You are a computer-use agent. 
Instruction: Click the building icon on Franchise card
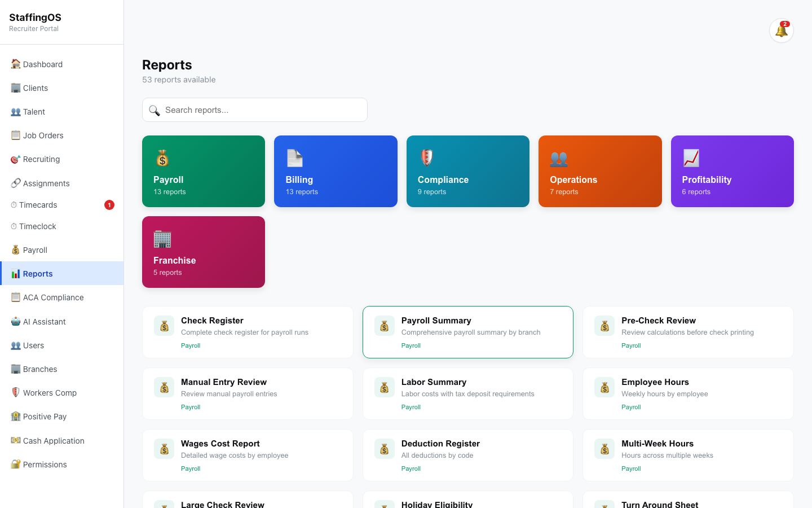pos(162,239)
